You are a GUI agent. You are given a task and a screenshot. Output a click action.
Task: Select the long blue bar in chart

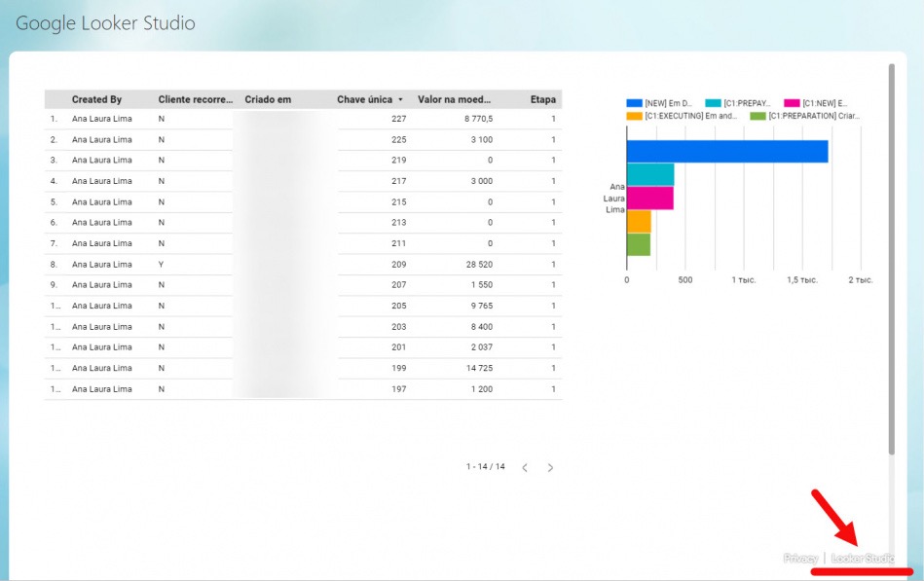coord(727,152)
